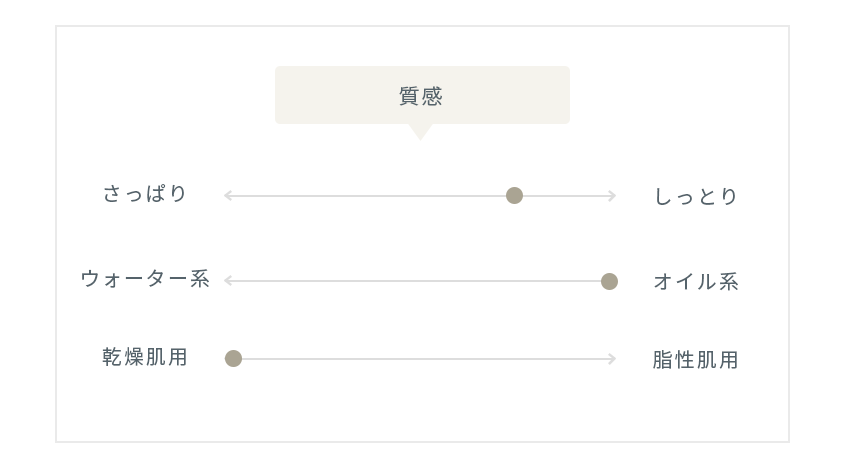Click the さっぱり label
This screenshot has height=468, width=846.
(145, 193)
